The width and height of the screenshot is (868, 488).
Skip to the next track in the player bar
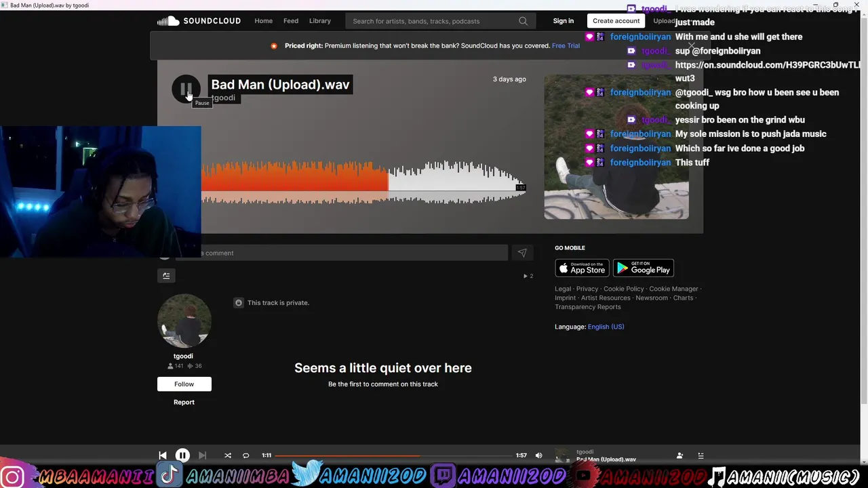click(x=202, y=455)
